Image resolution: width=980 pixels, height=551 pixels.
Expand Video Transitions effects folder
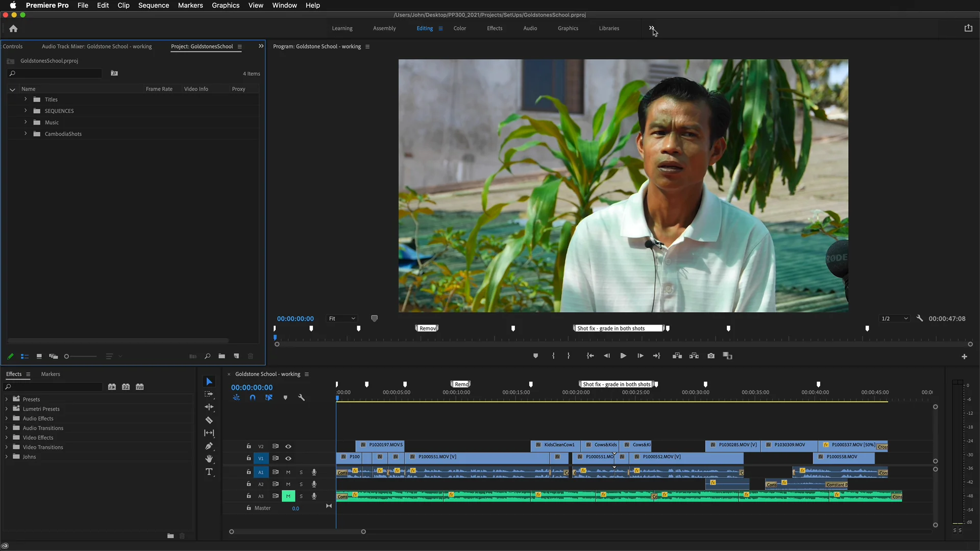[6, 447]
